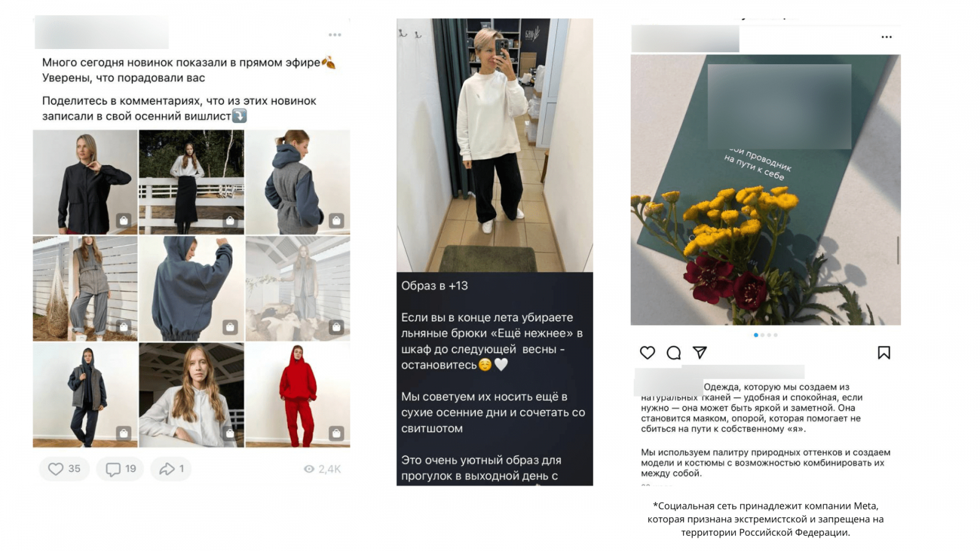This screenshot has height=551, width=980.
Task: Select the second carousel dot indicator
Action: (763, 335)
